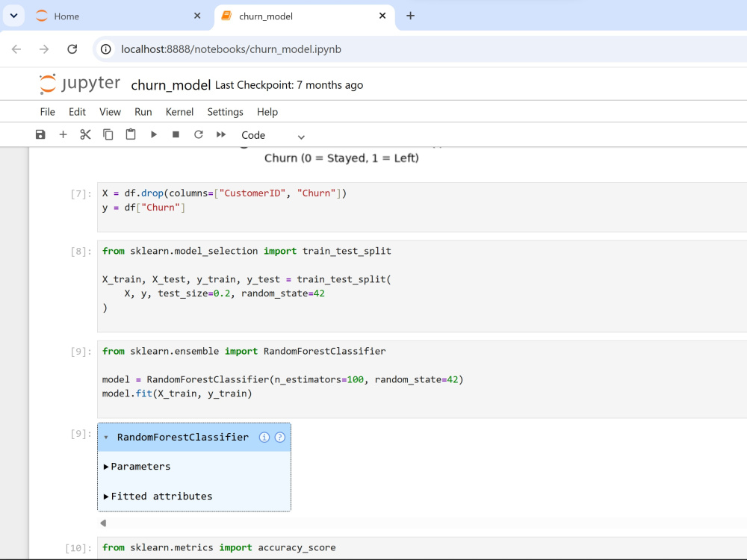The height and width of the screenshot is (560, 747).
Task: Open the View menu
Action: 110,112
